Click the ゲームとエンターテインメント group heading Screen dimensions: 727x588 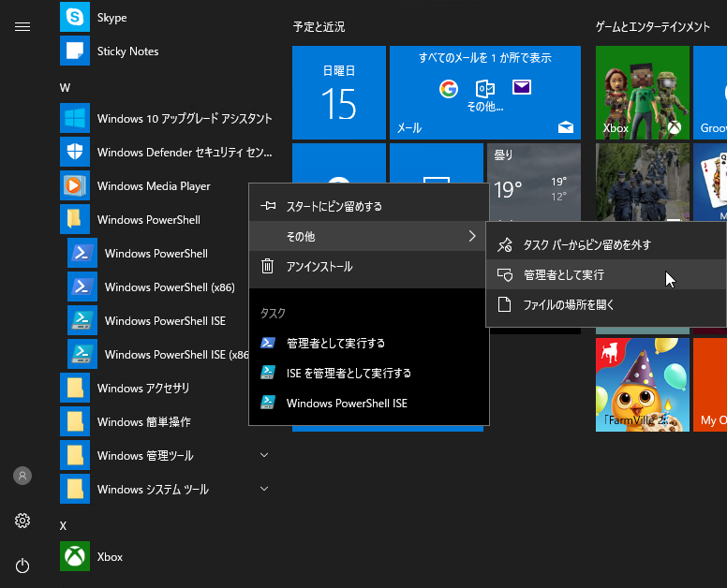tap(653, 27)
